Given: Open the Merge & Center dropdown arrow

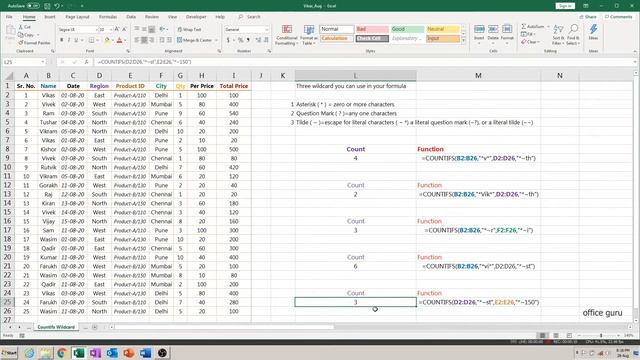Looking at the screenshot, I should tap(216, 40).
